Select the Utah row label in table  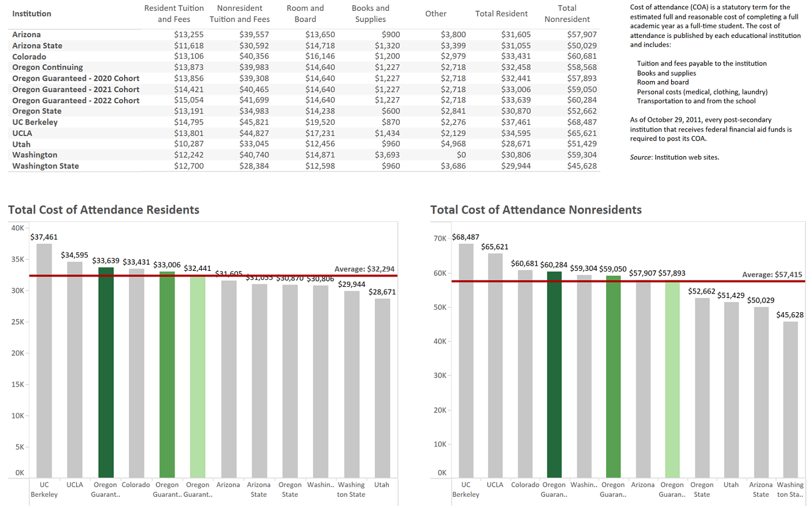point(21,144)
